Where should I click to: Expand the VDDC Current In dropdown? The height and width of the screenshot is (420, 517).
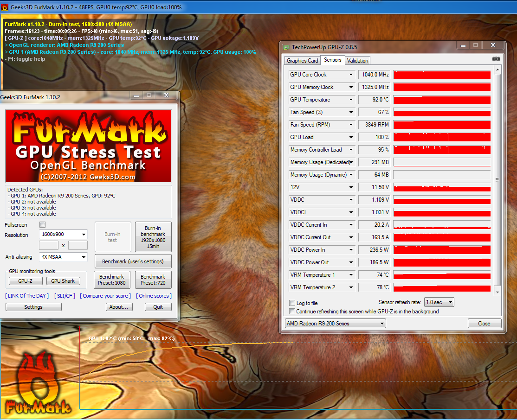coord(351,225)
